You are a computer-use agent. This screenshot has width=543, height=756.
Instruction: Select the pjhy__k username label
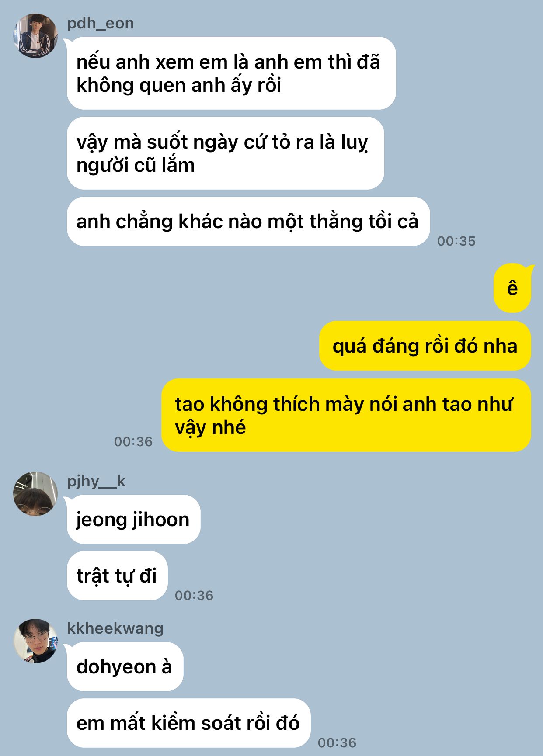pos(96,481)
